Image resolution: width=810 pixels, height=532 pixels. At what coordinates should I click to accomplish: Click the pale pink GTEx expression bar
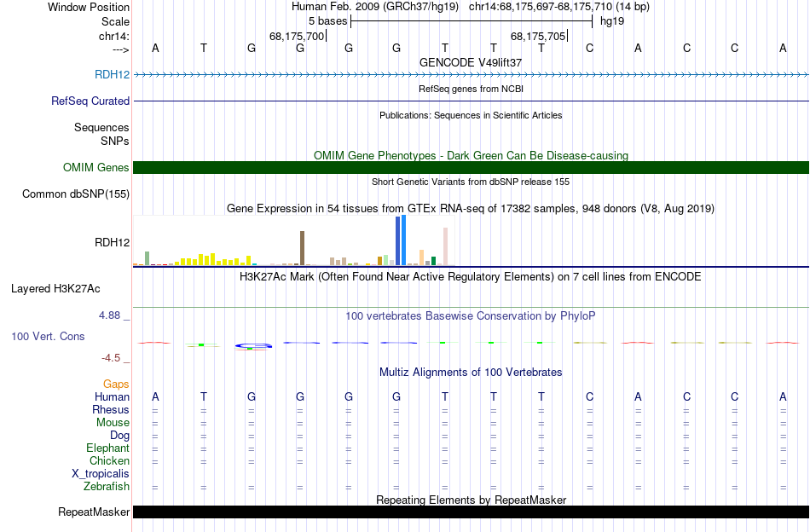click(x=445, y=246)
